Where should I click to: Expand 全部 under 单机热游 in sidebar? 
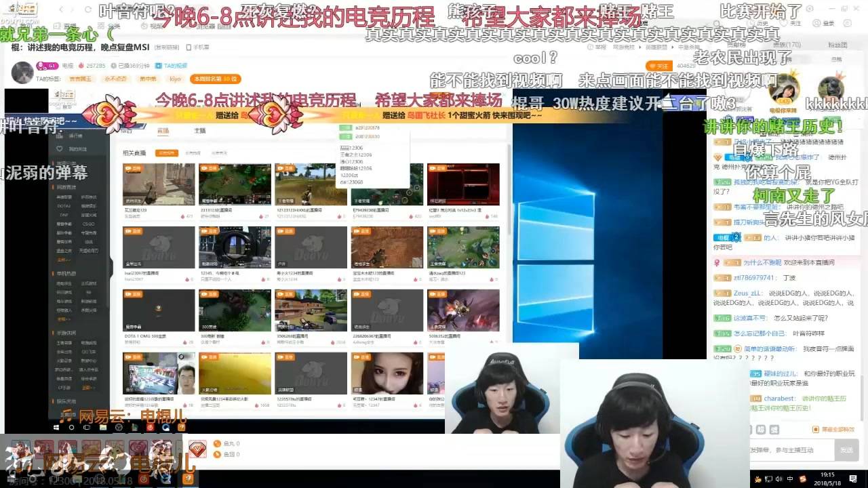click(62, 319)
